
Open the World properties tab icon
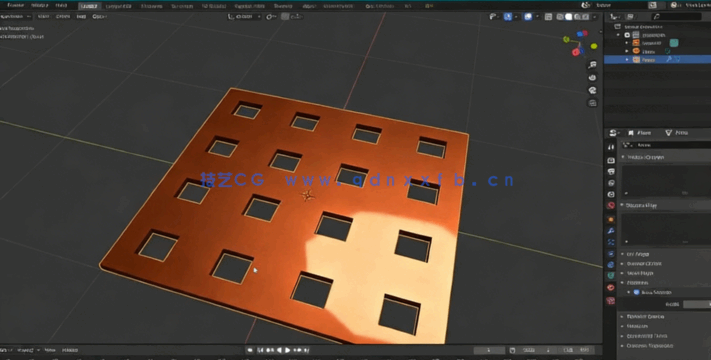click(x=611, y=205)
